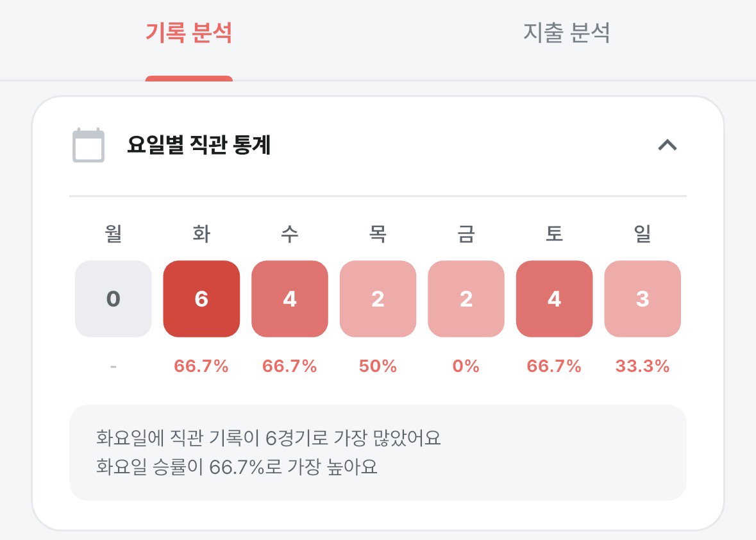Click the 66.7% win rate under 수
The width and height of the screenshot is (756, 540).
tap(290, 366)
